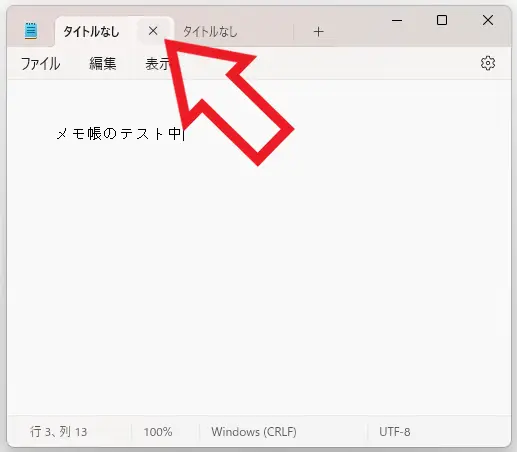Add a new tab with plus button

pyautogui.click(x=318, y=32)
